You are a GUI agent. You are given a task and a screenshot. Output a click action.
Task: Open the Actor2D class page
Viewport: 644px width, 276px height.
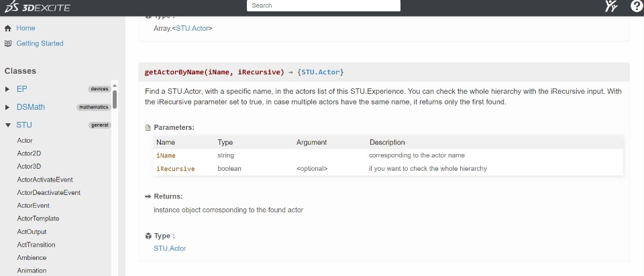click(x=29, y=153)
